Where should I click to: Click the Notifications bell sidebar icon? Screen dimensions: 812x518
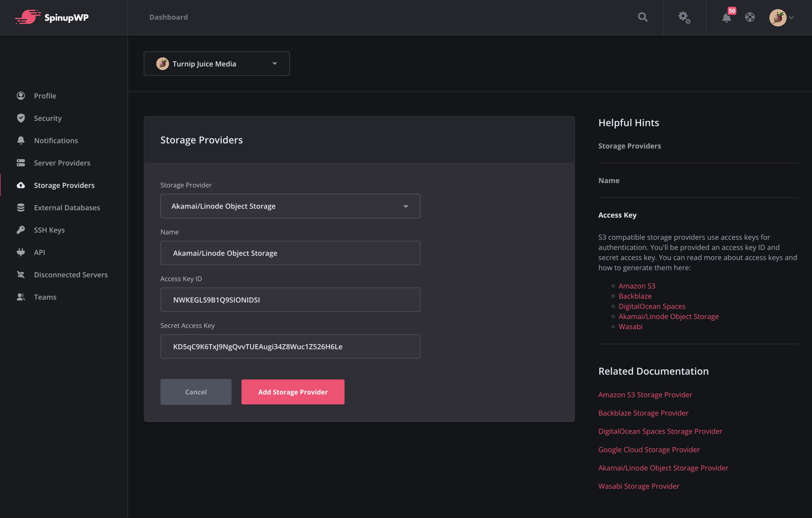pyautogui.click(x=21, y=141)
